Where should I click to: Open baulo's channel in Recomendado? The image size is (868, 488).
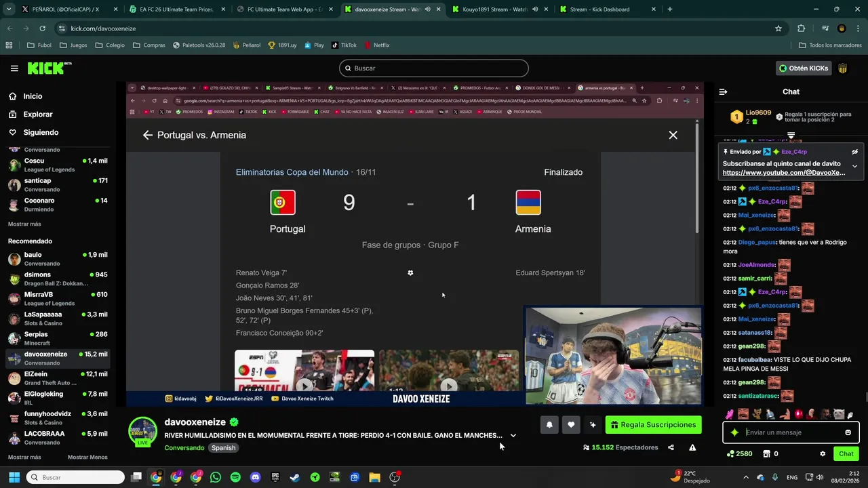(58, 259)
